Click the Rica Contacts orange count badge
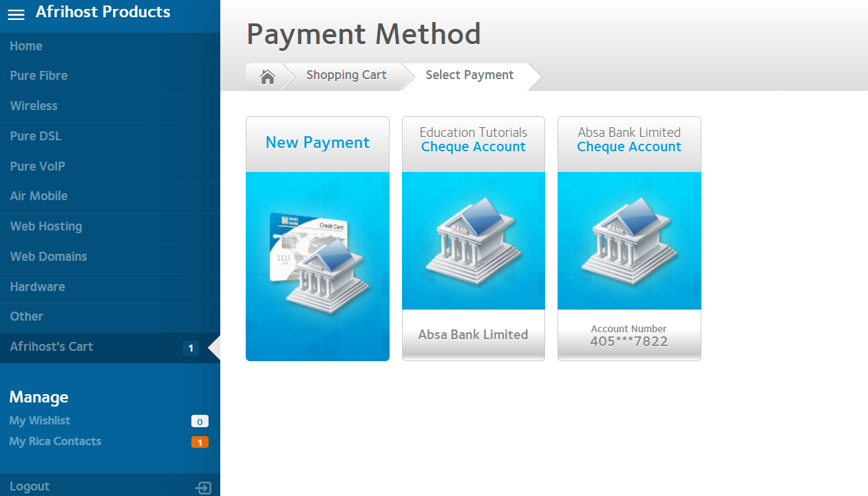The width and height of the screenshot is (868, 496). click(x=200, y=442)
